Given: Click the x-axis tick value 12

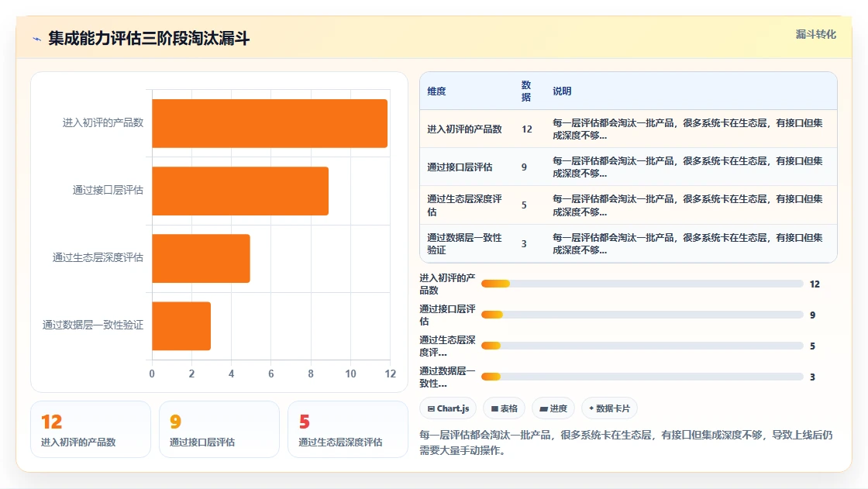Looking at the screenshot, I should tap(391, 374).
